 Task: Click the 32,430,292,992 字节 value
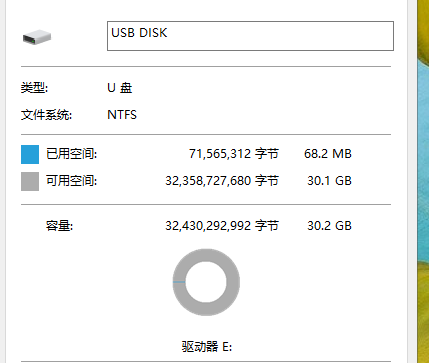coord(222,226)
